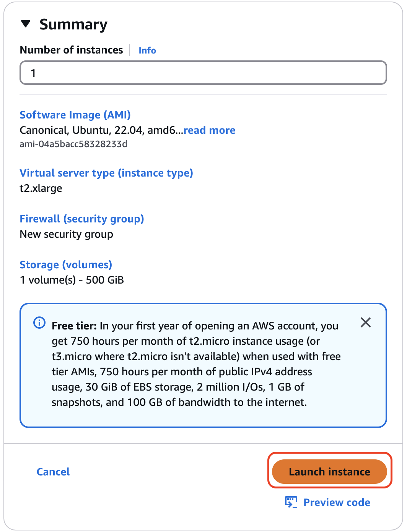Select the New security group text

pyautogui.click(x=67, y=234)
